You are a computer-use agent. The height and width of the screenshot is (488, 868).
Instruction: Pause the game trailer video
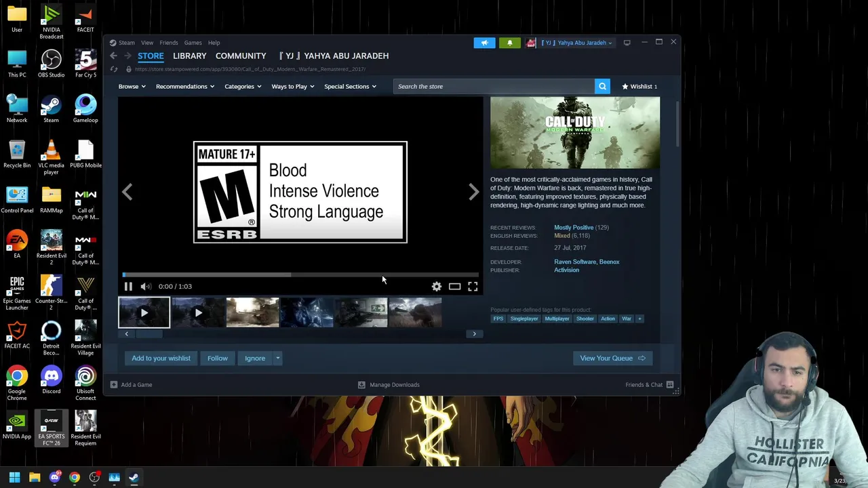pos(128,287)
